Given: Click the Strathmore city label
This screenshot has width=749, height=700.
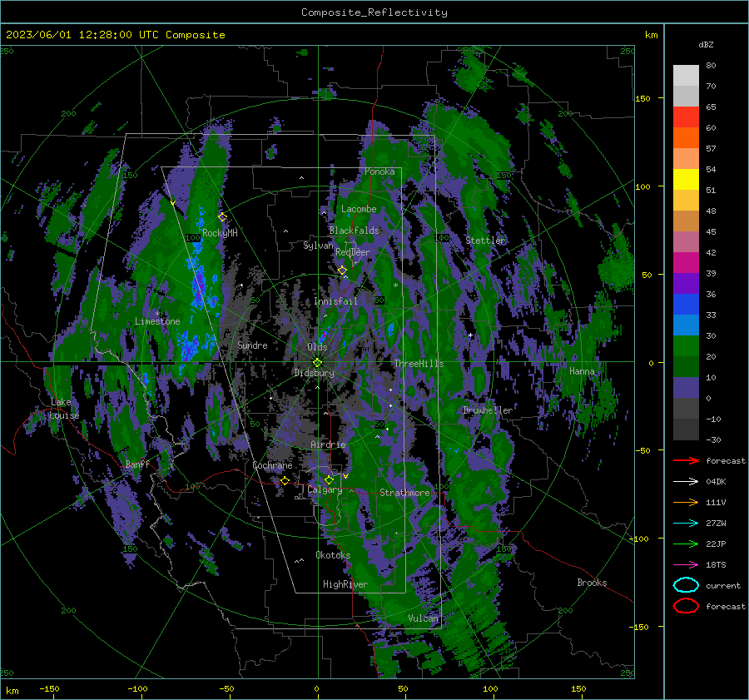Looking at the screenshot, I should (404, 493).
